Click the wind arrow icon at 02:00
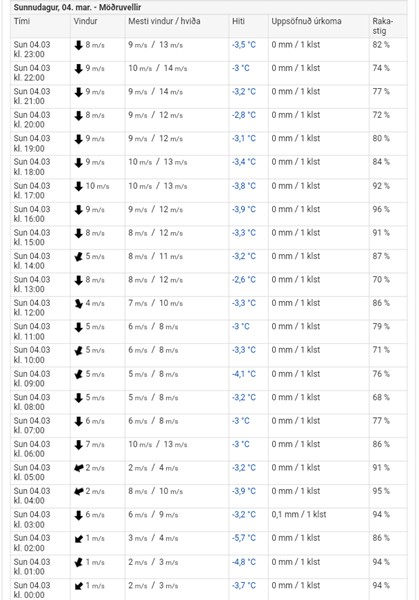419x600 pixels. (x=78, y=539)
